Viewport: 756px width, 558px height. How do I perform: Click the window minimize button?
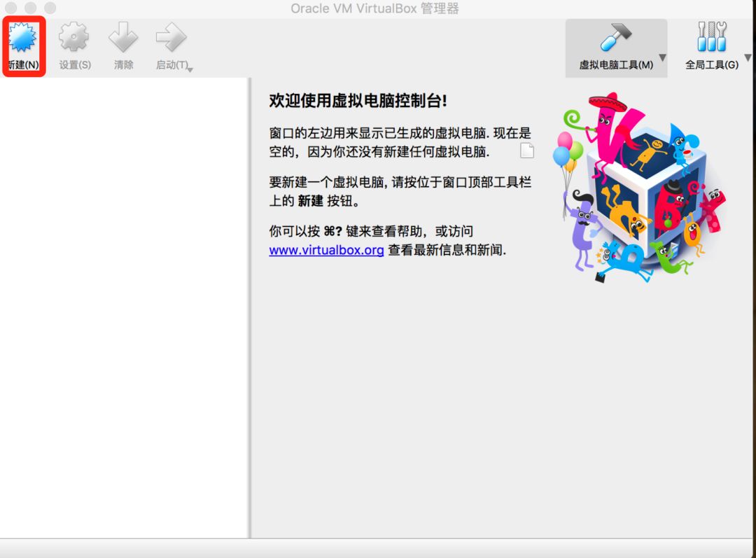pos(30,8)
